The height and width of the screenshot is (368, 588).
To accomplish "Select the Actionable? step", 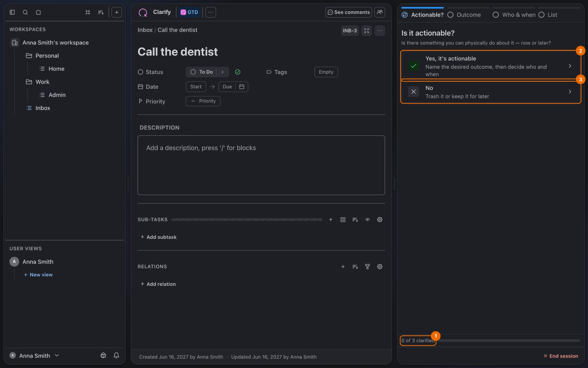I will point(423,15).
